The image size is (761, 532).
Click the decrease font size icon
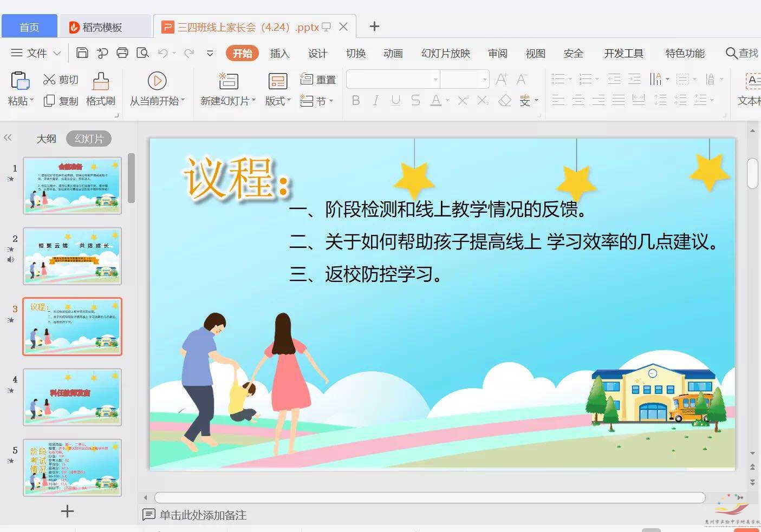(522, 80)
